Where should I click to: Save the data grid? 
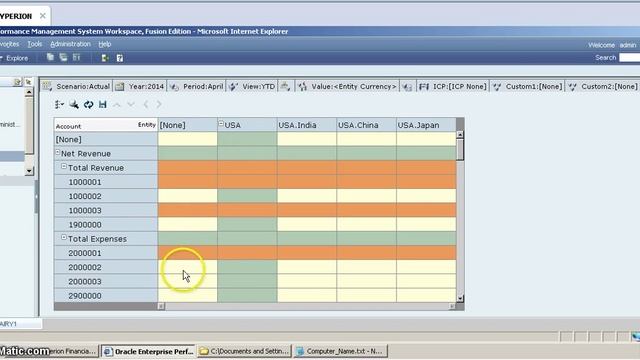(102, 104)
